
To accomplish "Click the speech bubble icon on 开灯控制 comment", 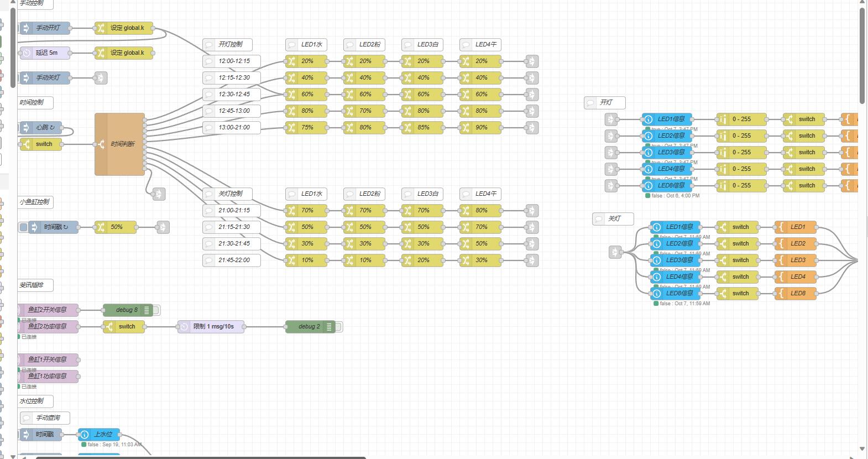I will pos(209,44).
